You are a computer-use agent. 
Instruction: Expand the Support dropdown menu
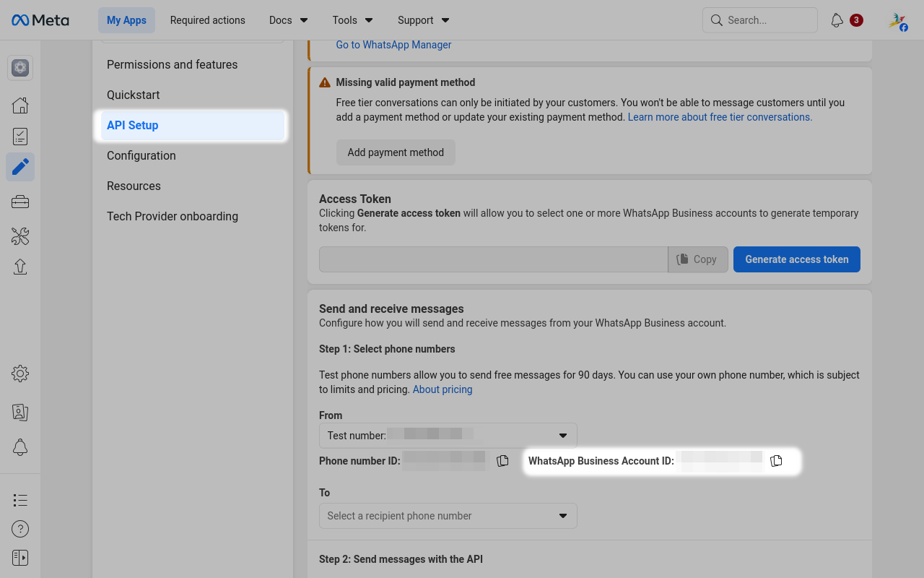(424, 20)
